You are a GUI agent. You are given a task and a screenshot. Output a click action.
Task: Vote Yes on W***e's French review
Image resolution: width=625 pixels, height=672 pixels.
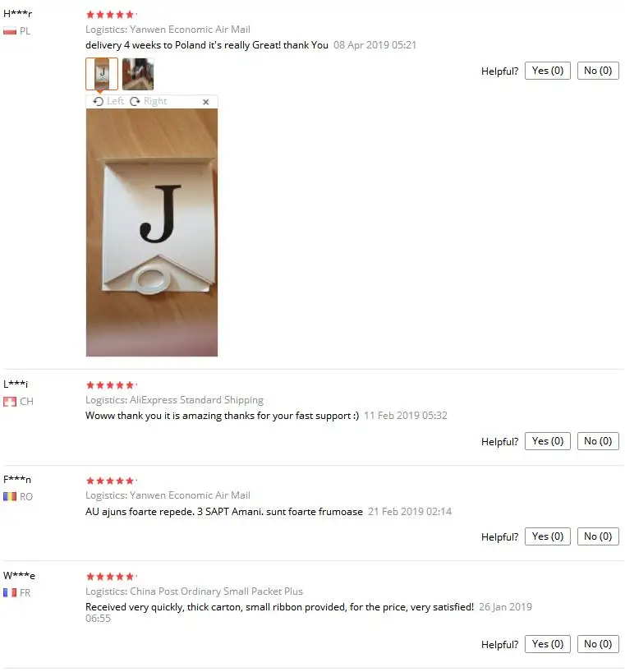coord(548,644)
